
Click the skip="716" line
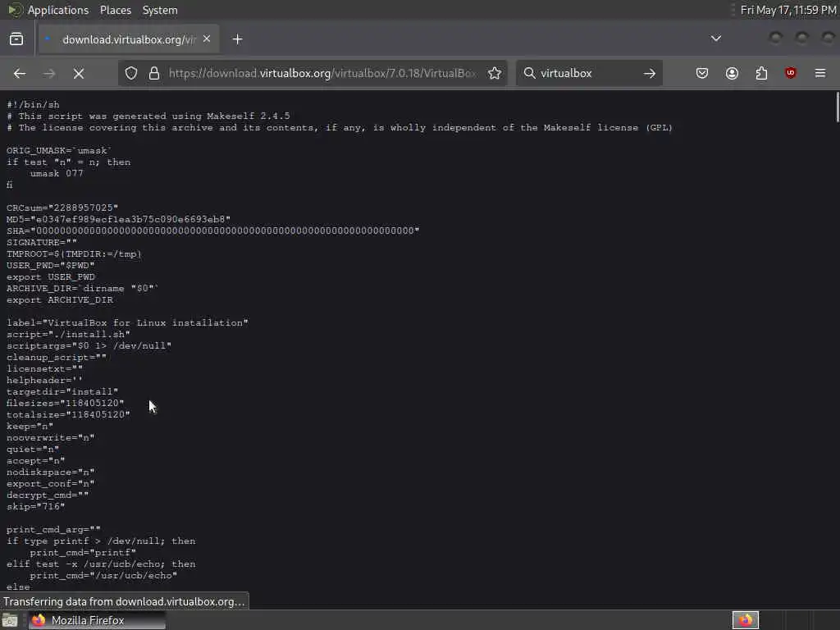(35, 507)
